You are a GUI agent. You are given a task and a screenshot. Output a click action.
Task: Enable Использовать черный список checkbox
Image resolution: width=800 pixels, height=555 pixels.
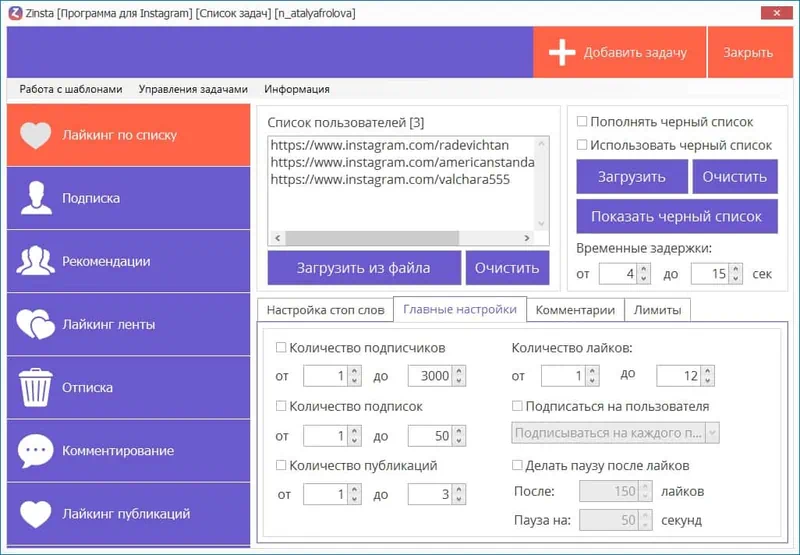pos(582,145)
